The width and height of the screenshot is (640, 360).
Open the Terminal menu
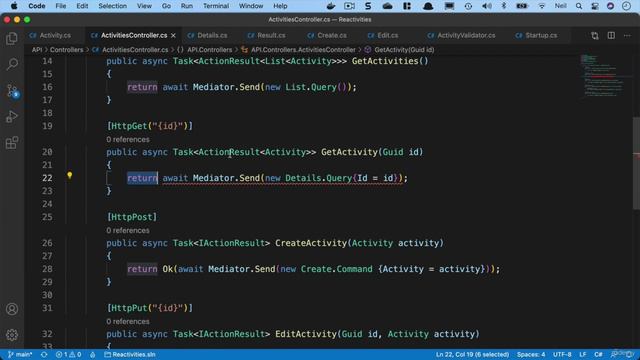(x=216, y=6)
